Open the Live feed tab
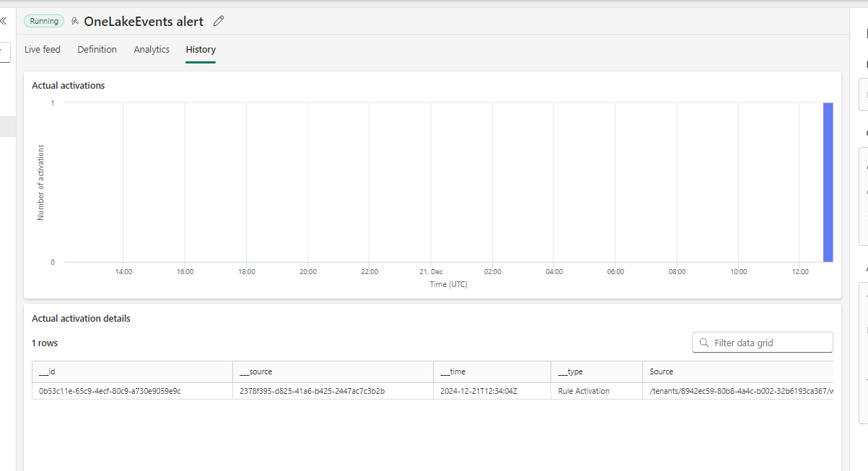Image resolution: width=868 pixels, height=471 pixels. click(43, 50)
